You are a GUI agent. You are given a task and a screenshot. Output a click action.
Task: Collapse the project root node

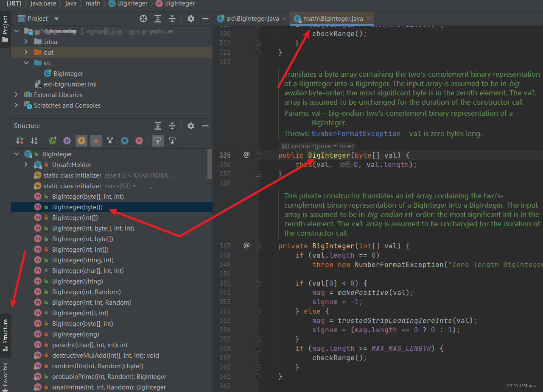[17, 31]
